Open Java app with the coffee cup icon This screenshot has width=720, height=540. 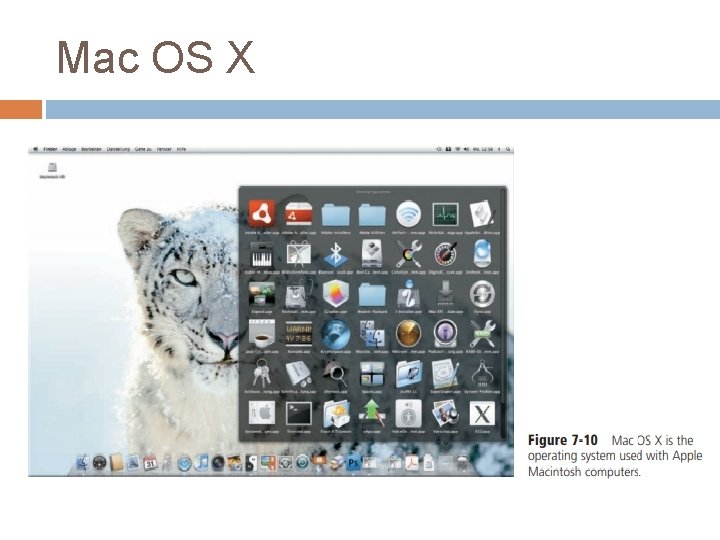coord(262,334)
